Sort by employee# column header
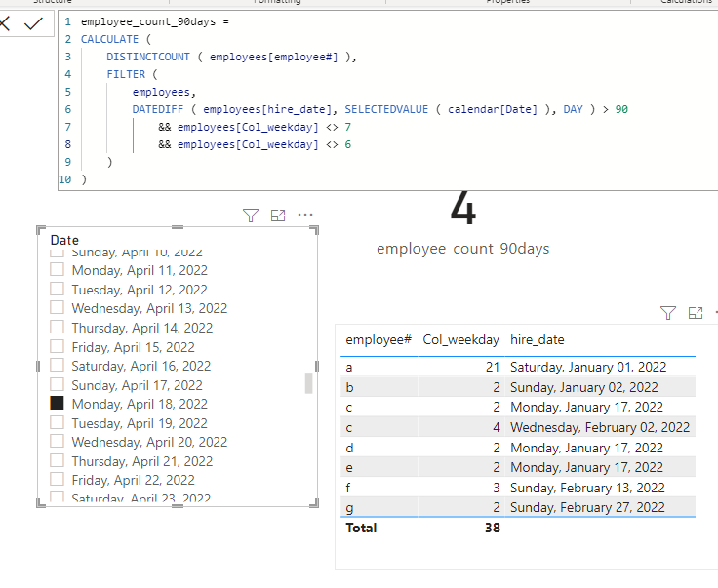718x588 pixels. (x=379, y=340)
